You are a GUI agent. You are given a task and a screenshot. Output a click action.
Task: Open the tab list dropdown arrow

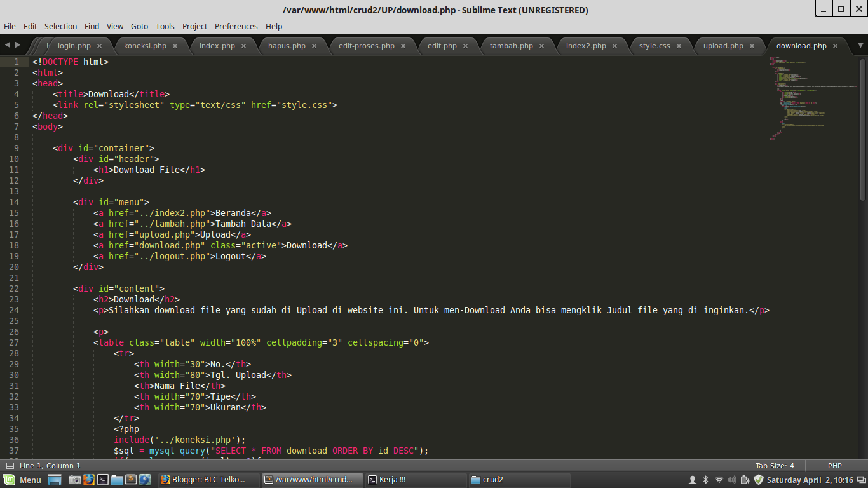tap(861, 45)
